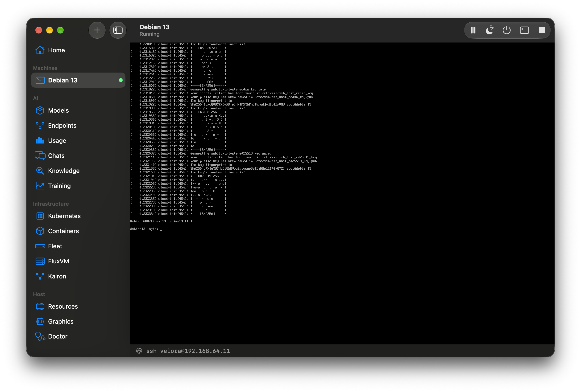Click the Machines section header
581x392 pixels.
tap(45, 68)
